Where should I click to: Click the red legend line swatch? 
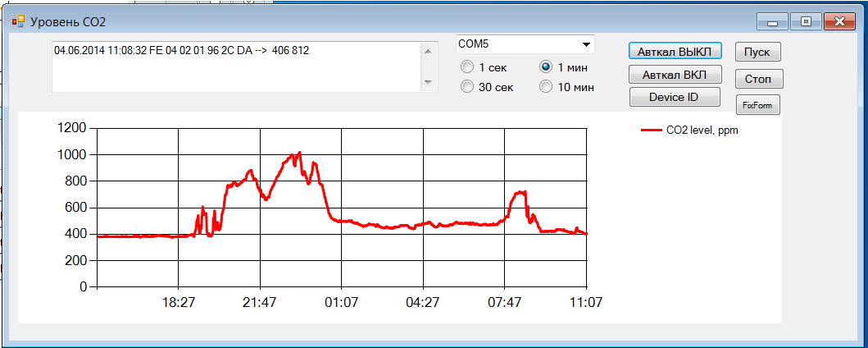point(651,130)
